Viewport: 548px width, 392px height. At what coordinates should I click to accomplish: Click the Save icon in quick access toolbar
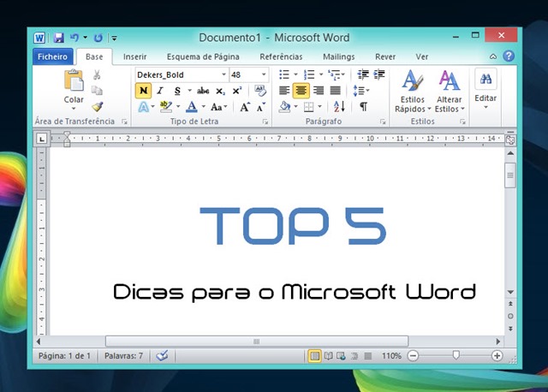(59, 38)
